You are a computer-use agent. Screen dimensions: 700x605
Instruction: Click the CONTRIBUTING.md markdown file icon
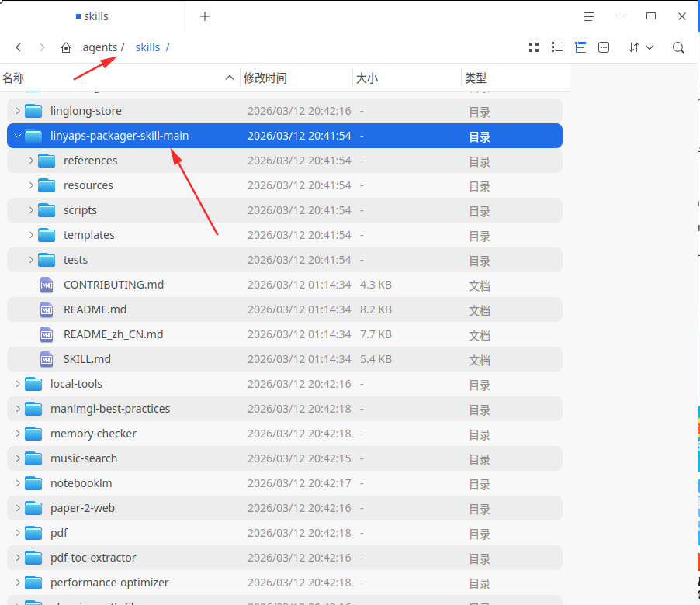tap(47, 285)
